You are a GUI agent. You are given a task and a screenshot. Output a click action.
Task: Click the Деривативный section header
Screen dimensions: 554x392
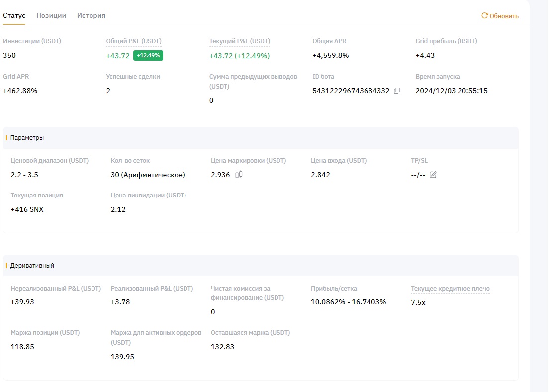coord(32,266)
